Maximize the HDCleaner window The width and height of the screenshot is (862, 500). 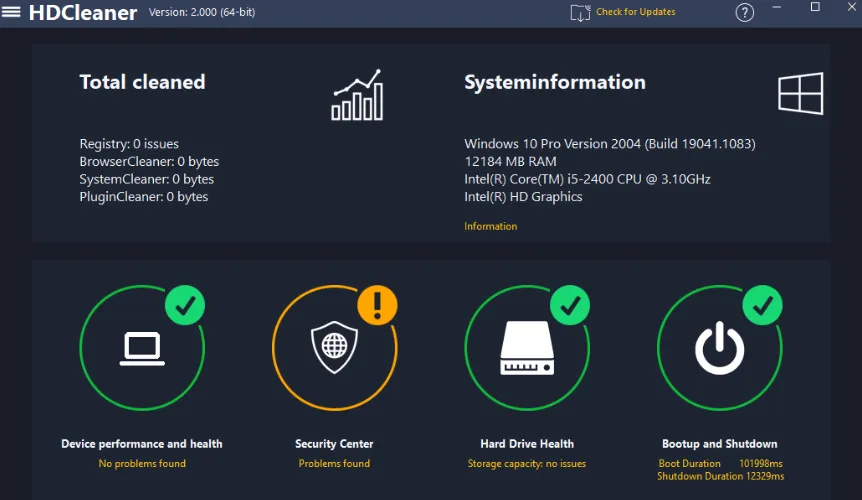815,7
